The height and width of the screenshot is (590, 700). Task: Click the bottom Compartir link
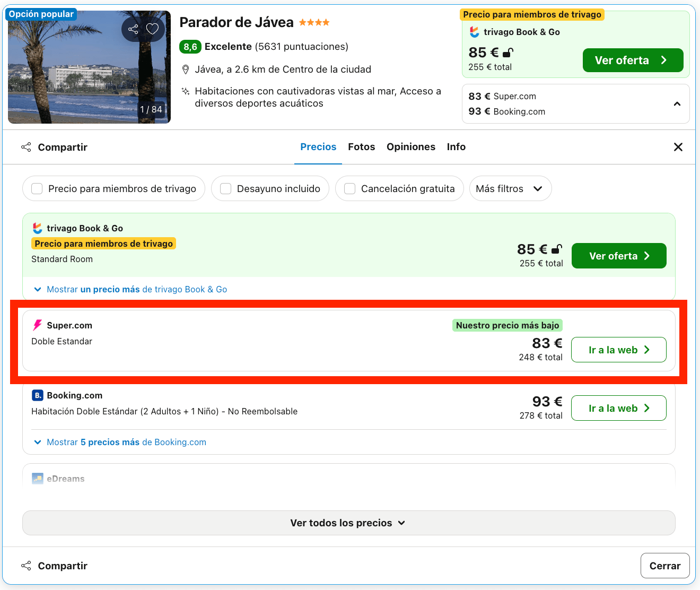pos(63,566)
